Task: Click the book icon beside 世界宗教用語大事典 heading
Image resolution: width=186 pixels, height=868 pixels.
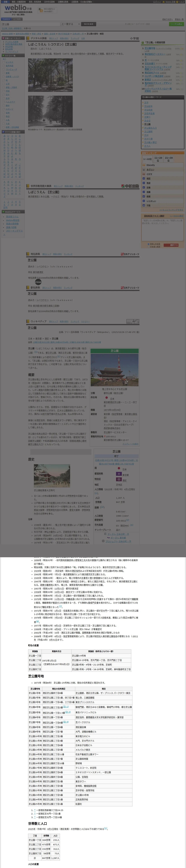Action: 28,186
